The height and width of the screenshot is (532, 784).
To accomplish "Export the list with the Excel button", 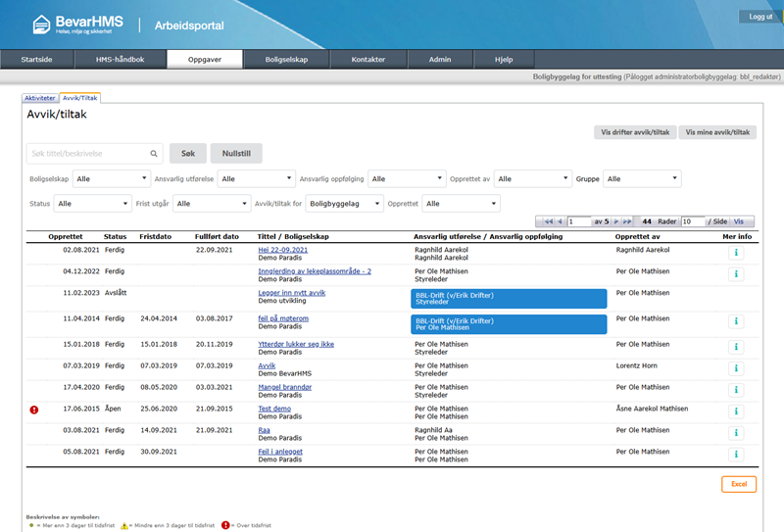I will click(738, 484).
